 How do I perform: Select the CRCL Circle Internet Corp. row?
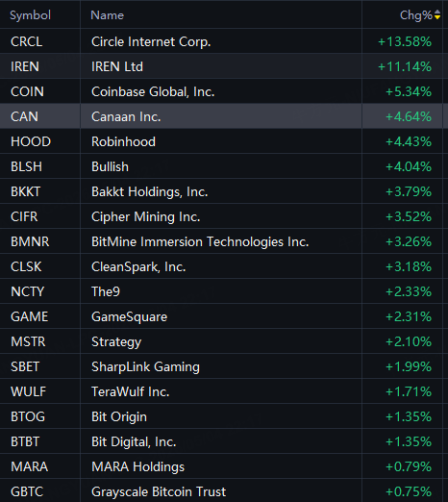(221, 41)
